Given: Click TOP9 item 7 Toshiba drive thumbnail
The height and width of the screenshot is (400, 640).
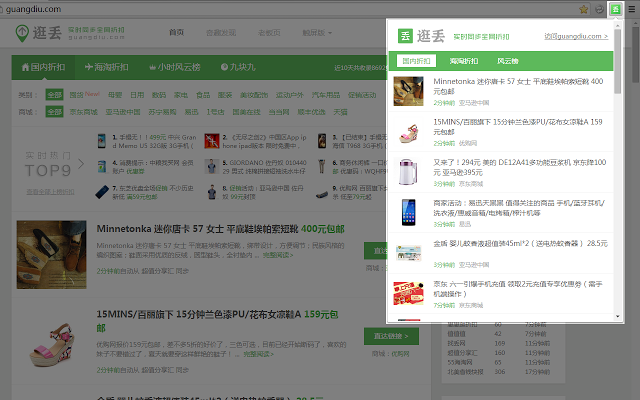Looking at the screenshot, I should 102,192.
